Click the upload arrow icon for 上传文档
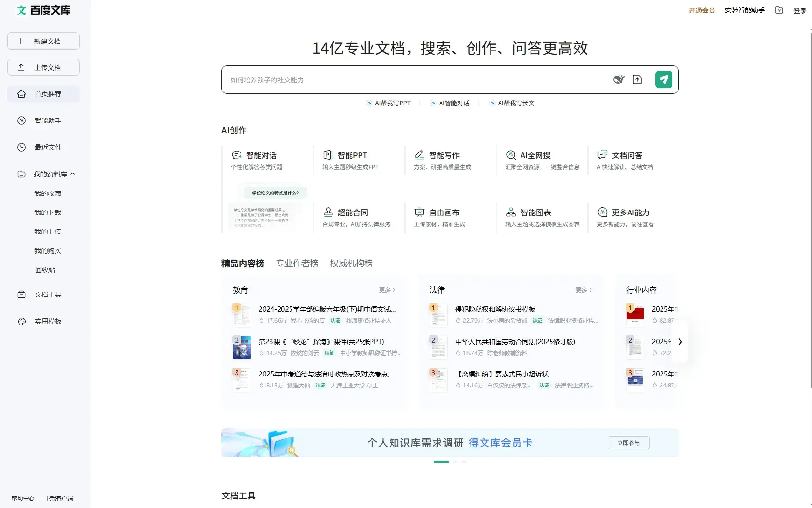812x508 pixels. [x=21, y=67]
